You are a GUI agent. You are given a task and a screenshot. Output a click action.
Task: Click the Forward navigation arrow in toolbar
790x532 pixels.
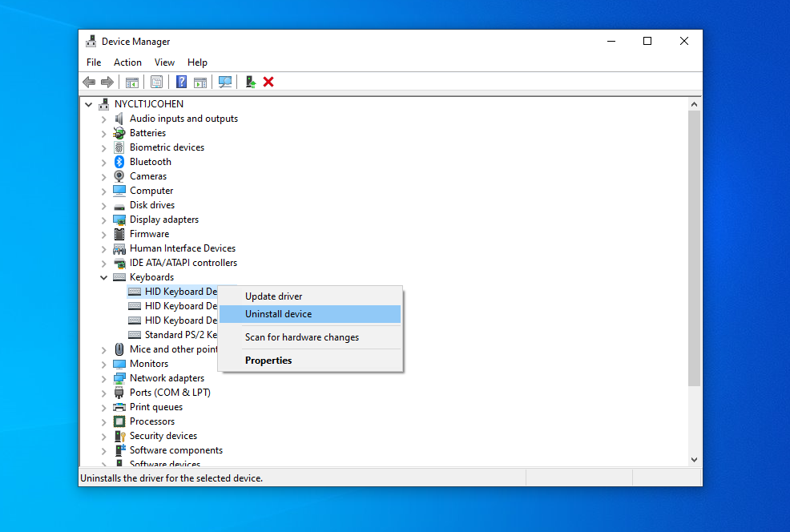point(108,81)
